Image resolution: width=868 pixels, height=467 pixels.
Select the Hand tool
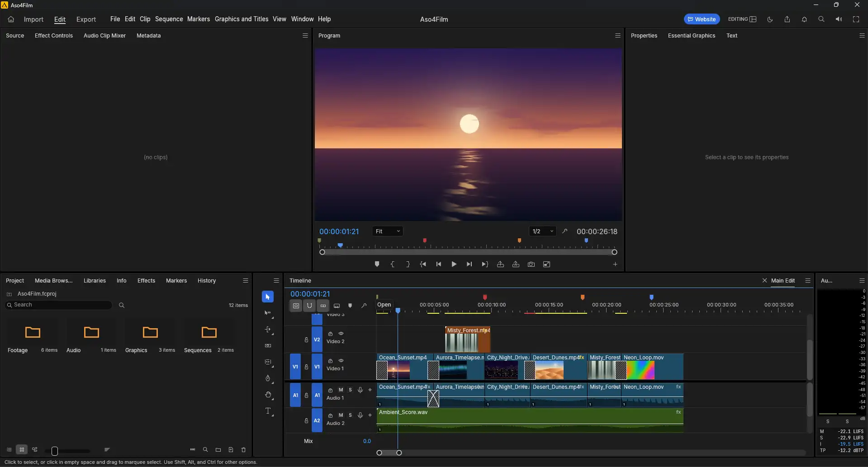coord(268,395)
